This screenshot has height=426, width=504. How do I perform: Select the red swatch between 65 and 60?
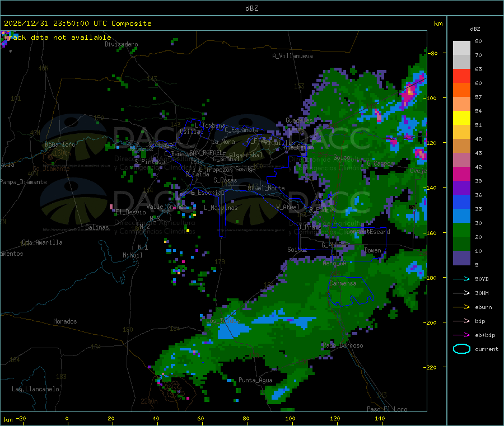tap(461, 76)
